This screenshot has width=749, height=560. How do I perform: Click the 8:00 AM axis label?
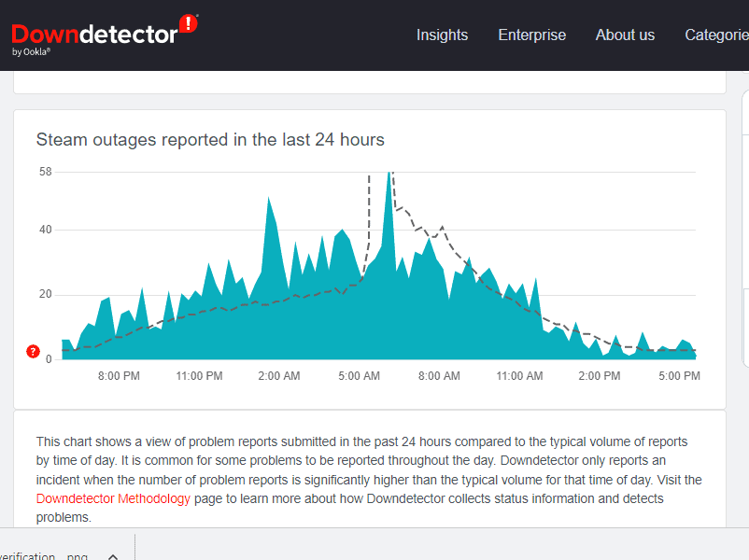tap(440, 376)
